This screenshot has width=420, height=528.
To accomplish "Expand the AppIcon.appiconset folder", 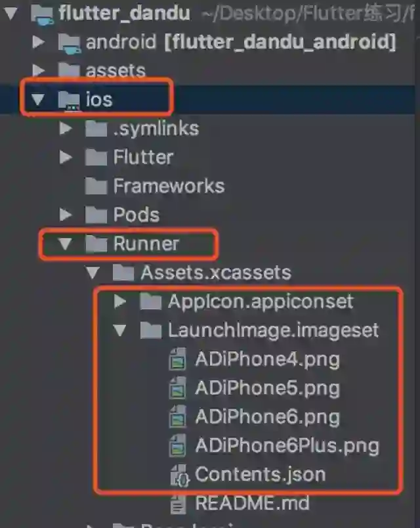I will [120, 301].
